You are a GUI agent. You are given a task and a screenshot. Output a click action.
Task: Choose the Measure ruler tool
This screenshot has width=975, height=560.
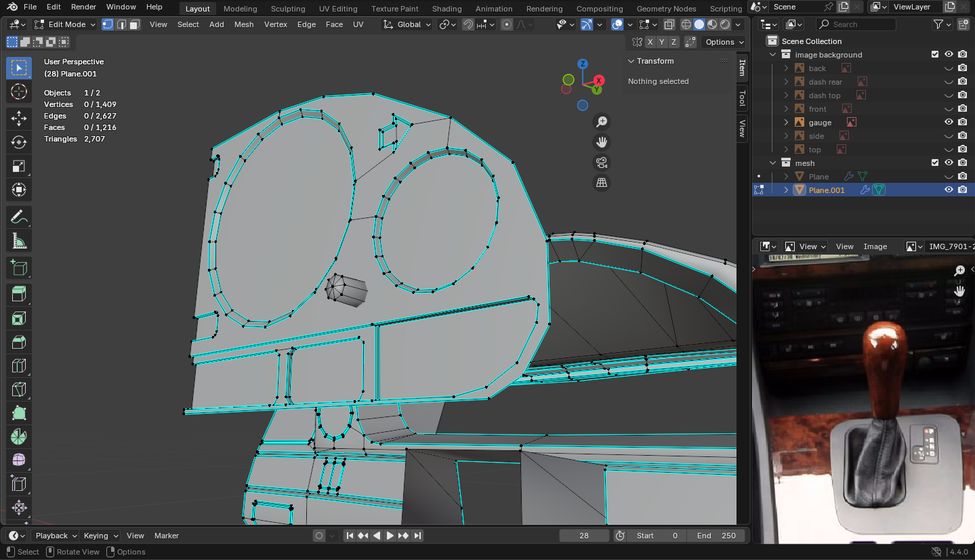[x=19, y=241]
